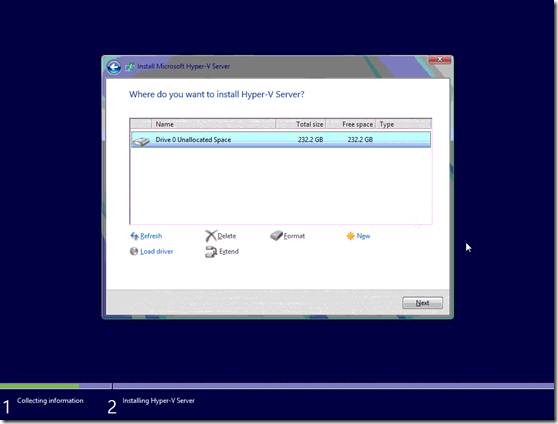The height and width of the screenshot is (424, 558).
Task: Click the Load driver disc icon
Action: click(x=134, y=251)
